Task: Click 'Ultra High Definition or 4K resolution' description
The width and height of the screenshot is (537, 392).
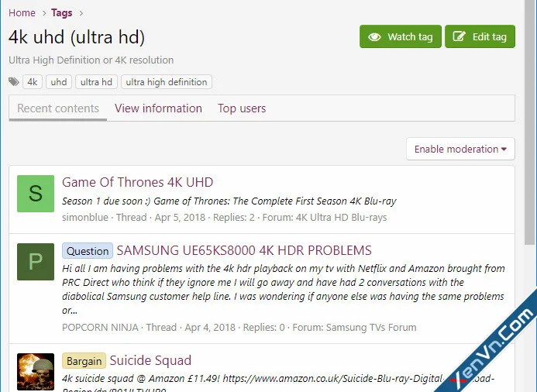Action: point(91,60)
